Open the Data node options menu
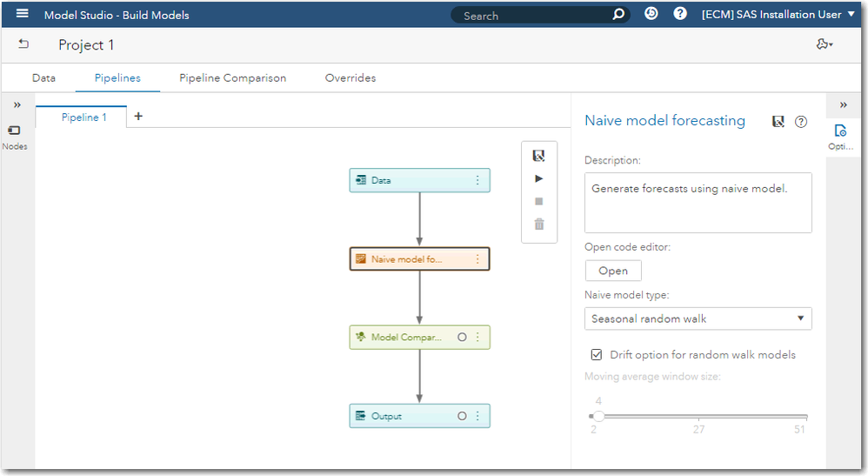The height and width of the screenshot is (476, 868). click(477, 180)
